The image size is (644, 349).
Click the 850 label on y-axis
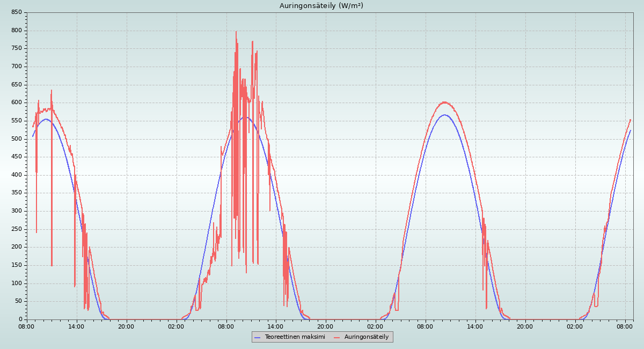[17, 12]
